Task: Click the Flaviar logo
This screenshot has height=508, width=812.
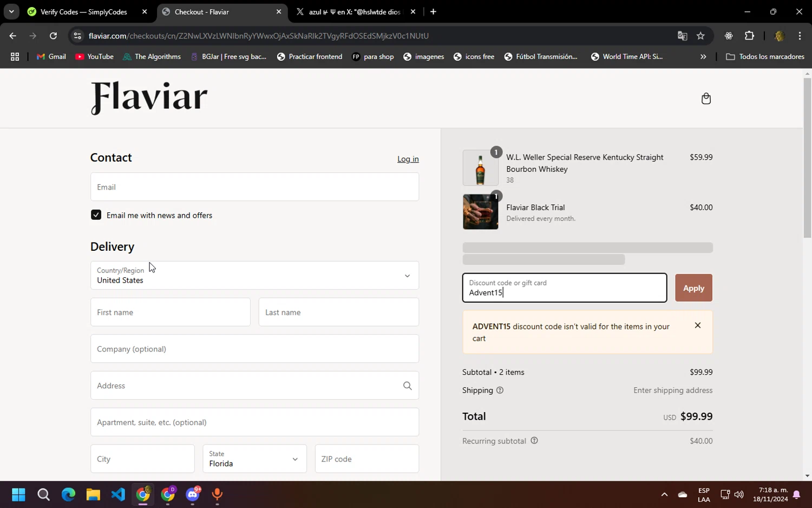Action: [149, 98]
